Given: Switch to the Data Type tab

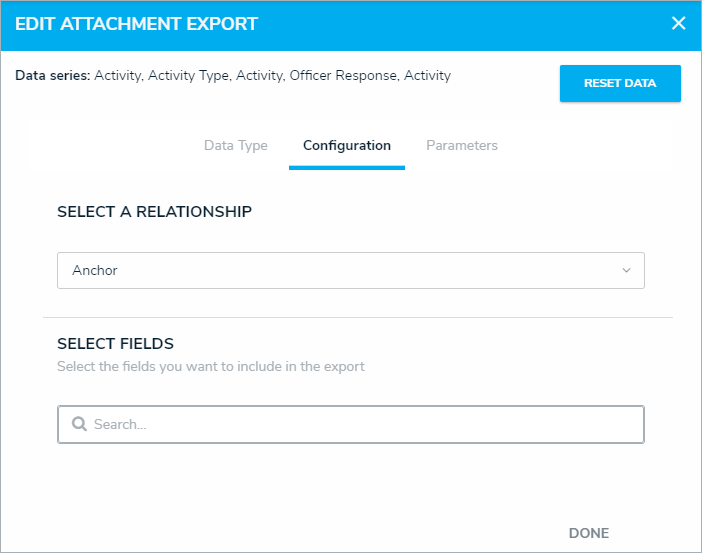Looking at the screenshot, I should tap(236, 145).
